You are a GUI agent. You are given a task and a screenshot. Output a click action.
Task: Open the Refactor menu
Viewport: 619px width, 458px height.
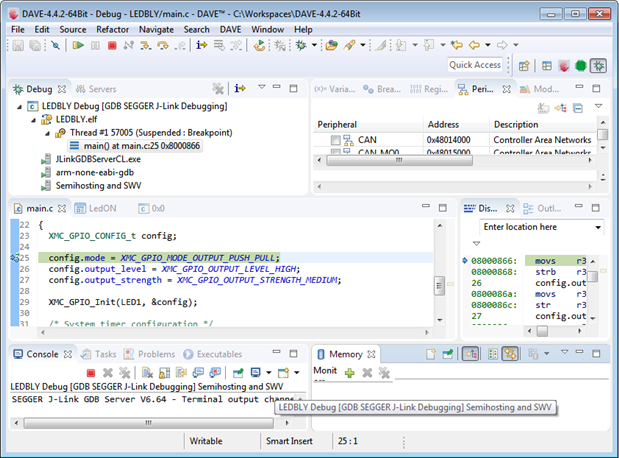pyautogui.click(x=113, y=30)
